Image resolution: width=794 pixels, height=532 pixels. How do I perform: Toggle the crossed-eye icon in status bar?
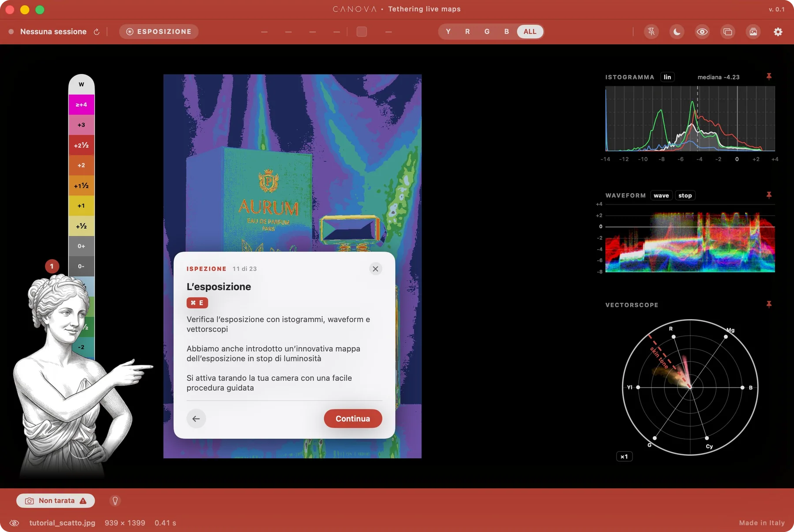[x=14, y=523]
